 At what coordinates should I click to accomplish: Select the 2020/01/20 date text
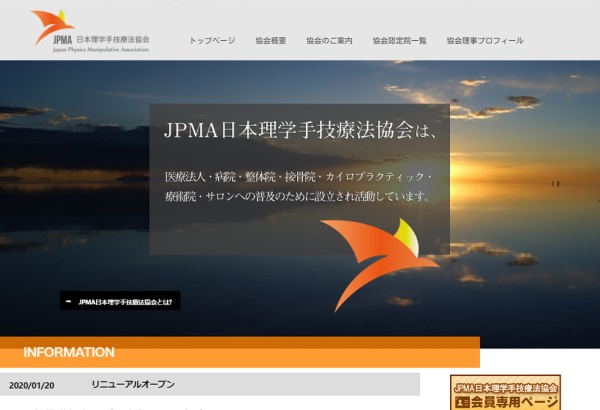[x=31, y=385]
